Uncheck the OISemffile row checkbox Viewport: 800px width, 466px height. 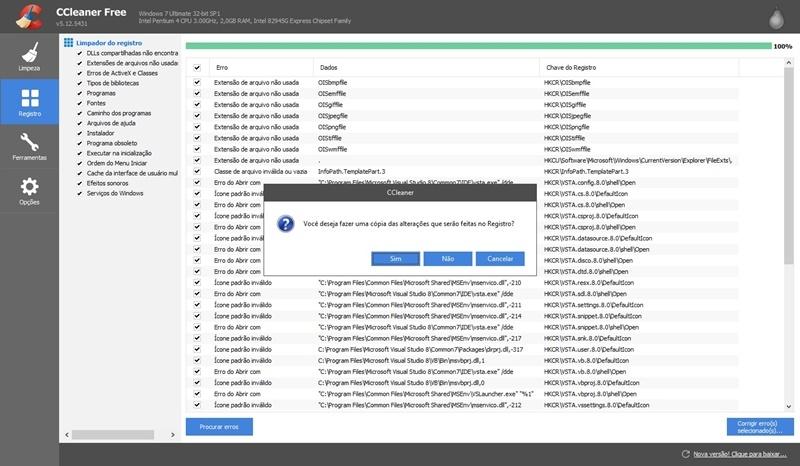197,93
